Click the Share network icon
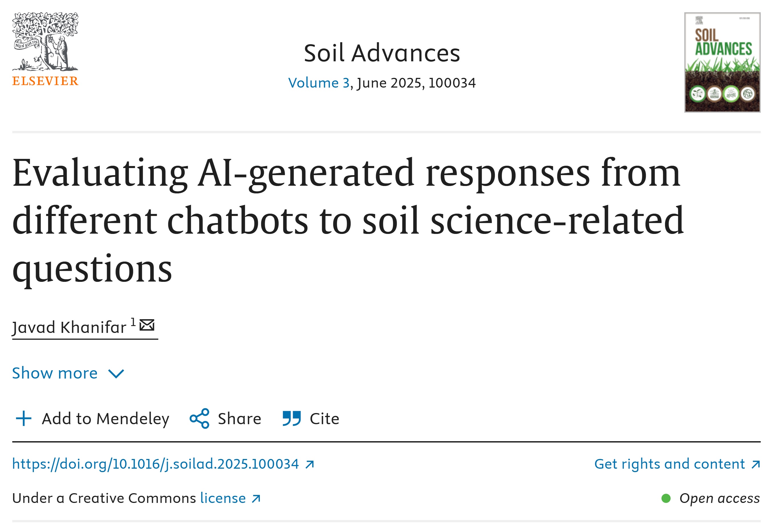775x532 pixels. [x=199, y=418]
